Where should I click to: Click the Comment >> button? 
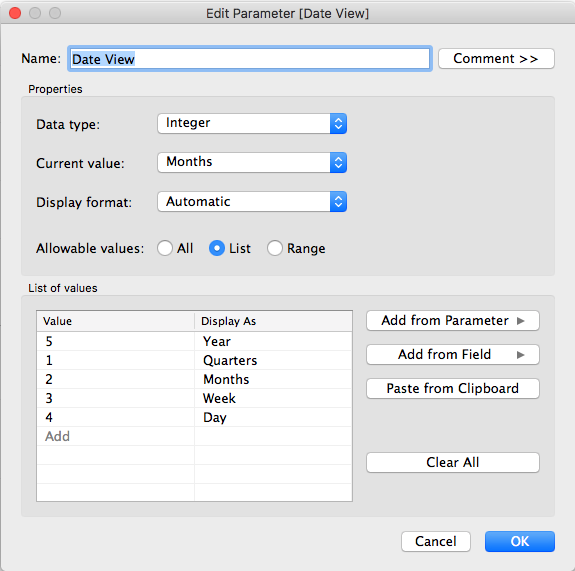496,59
